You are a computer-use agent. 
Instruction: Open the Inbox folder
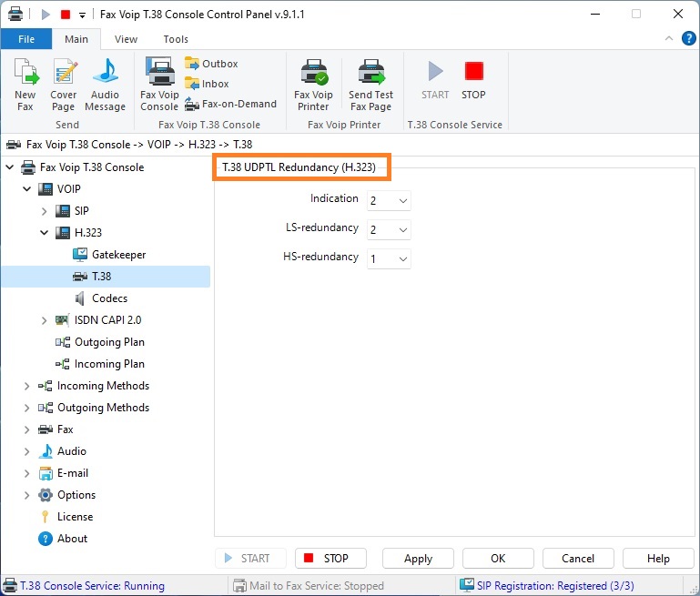point(207,84)
